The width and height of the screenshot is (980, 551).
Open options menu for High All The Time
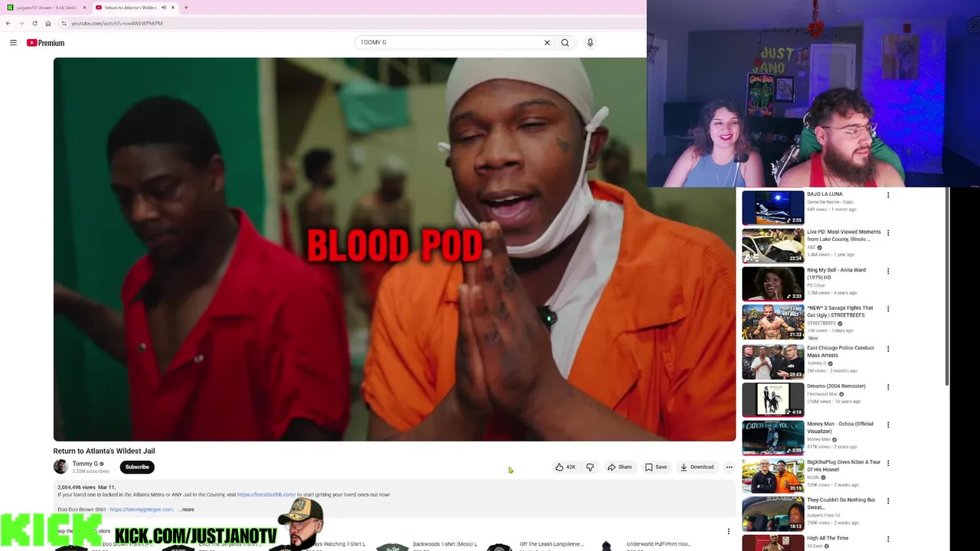coord(888,539)
